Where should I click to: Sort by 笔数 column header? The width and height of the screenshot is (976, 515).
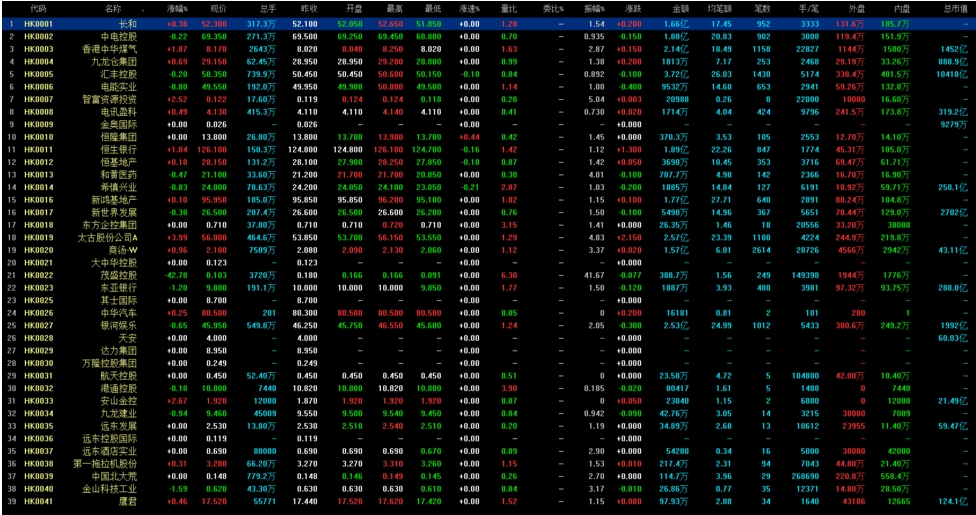pos(762,9)
